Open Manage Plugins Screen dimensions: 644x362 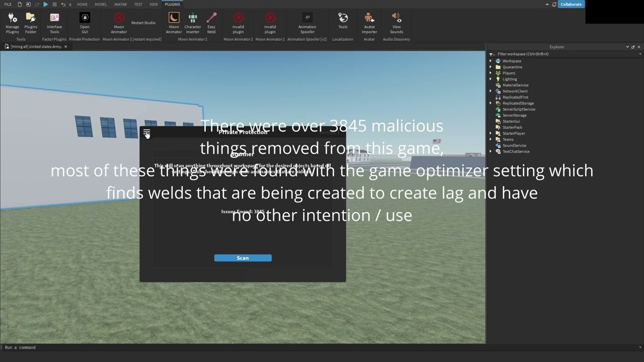pos(12,23)
